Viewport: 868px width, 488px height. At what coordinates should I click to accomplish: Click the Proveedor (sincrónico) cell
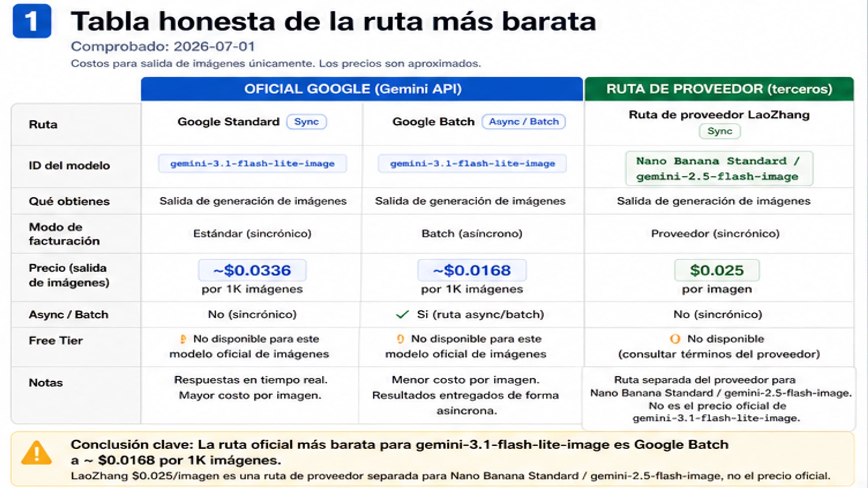[715, 234]
